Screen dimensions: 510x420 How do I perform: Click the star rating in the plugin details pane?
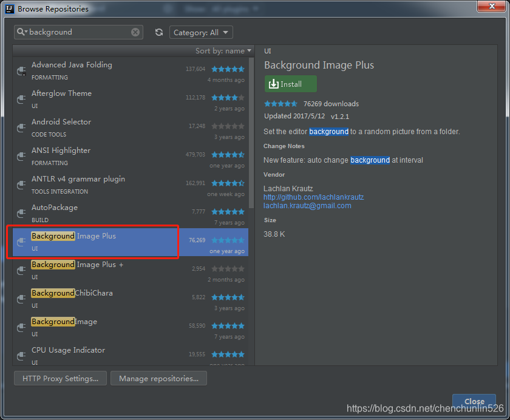280,104
